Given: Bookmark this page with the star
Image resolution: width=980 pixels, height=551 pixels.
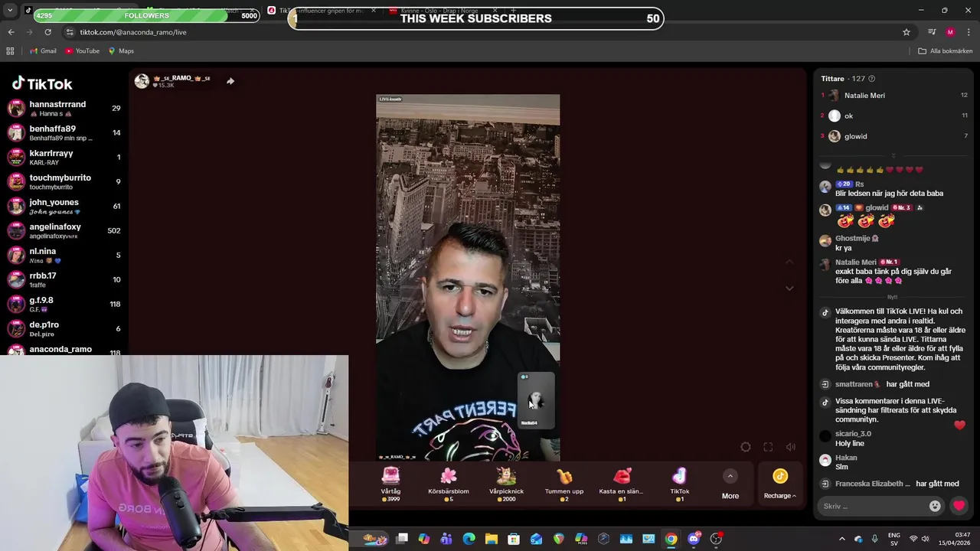Looking at the screenshot, I should pos(906,32).
